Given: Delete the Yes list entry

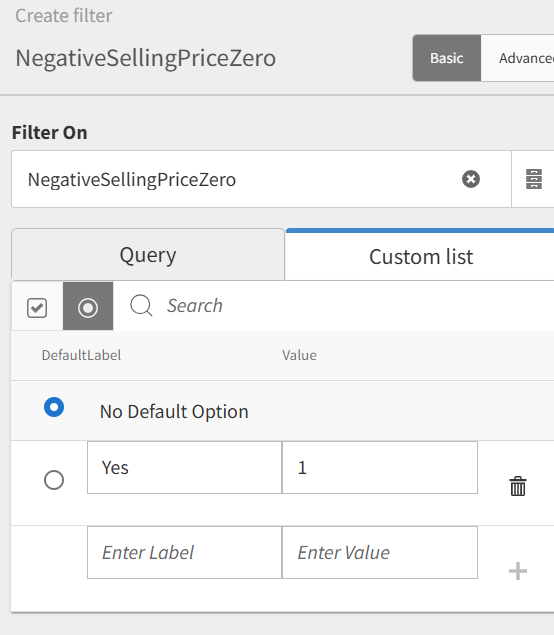Looking at the screenshot, I should click(518, 486).
